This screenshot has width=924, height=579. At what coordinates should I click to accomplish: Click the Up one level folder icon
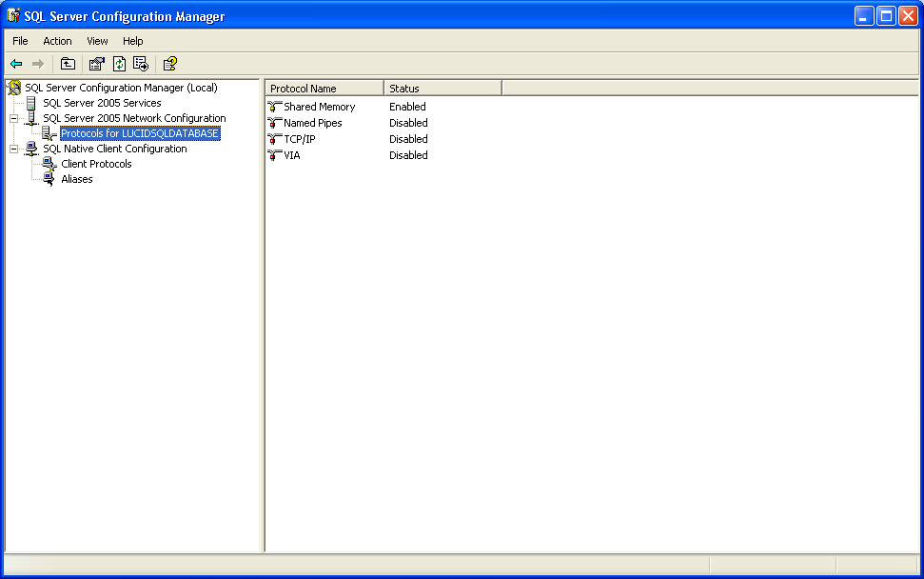68,64
